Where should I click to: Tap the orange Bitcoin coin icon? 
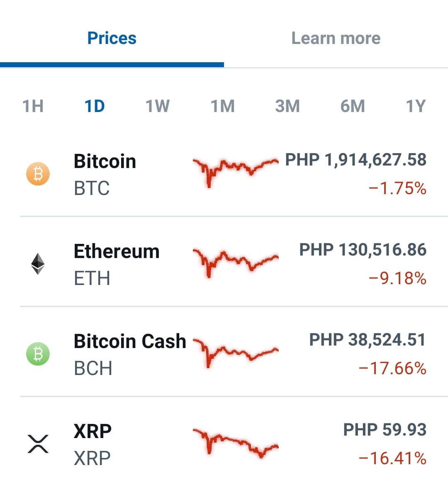pos(38,174)
